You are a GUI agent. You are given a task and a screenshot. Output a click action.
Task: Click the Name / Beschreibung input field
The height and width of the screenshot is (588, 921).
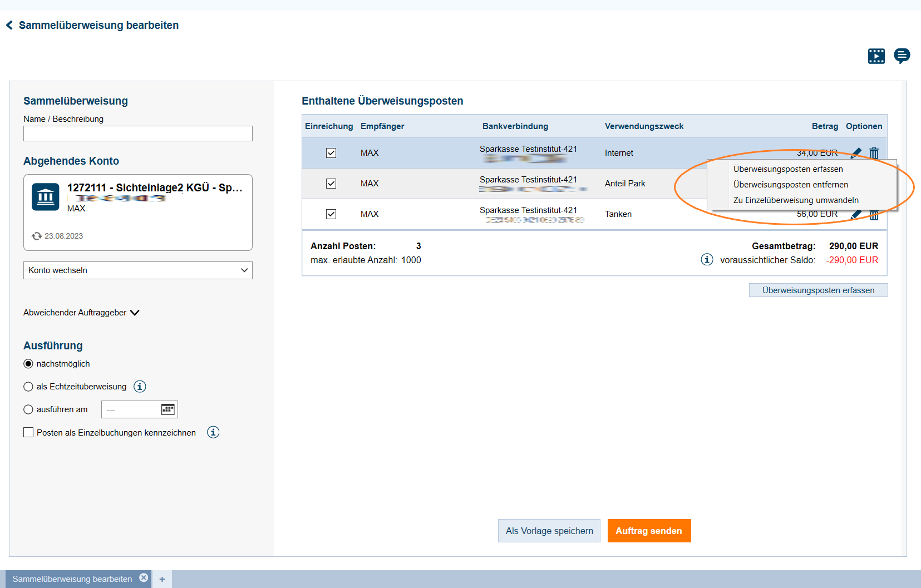coord(137,134)
